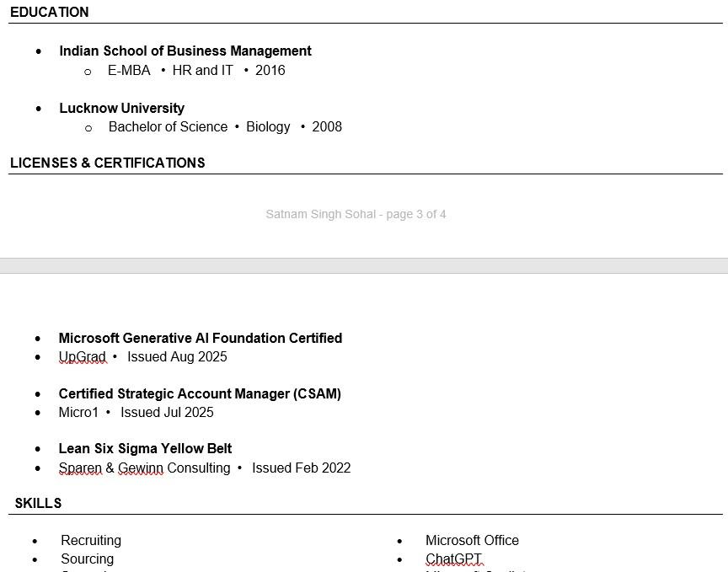728x572 pixels.
Task: Click the gray gap between pages
Action: (364, 265)
